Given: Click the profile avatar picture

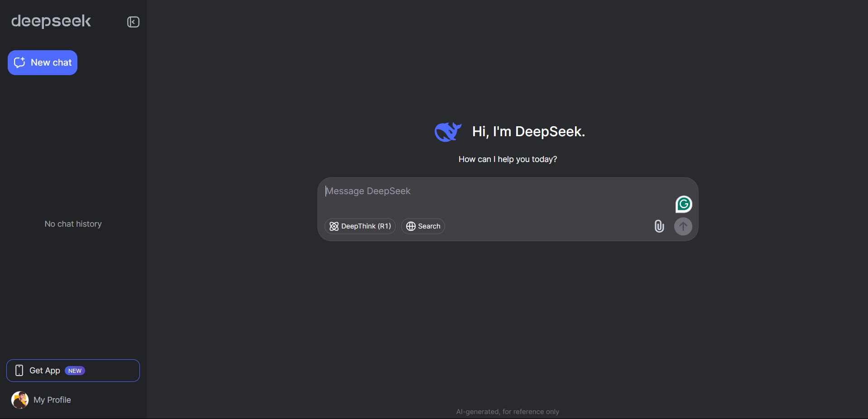Looking at the screenshot, I should [x=19, y=400].
